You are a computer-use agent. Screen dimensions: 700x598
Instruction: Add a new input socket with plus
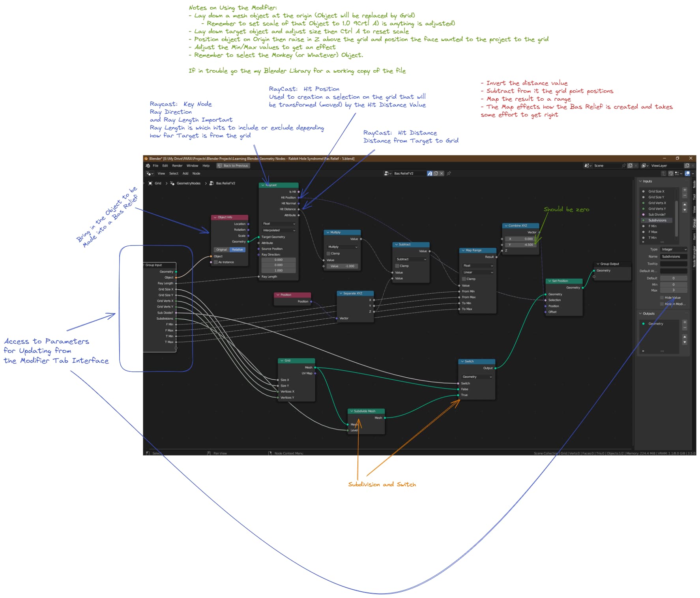pyautogui.click(x=685, y=190)
